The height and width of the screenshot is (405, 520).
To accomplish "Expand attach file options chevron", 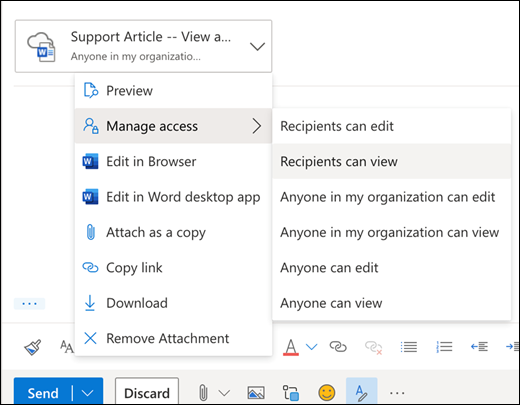I will click(224, 393).
